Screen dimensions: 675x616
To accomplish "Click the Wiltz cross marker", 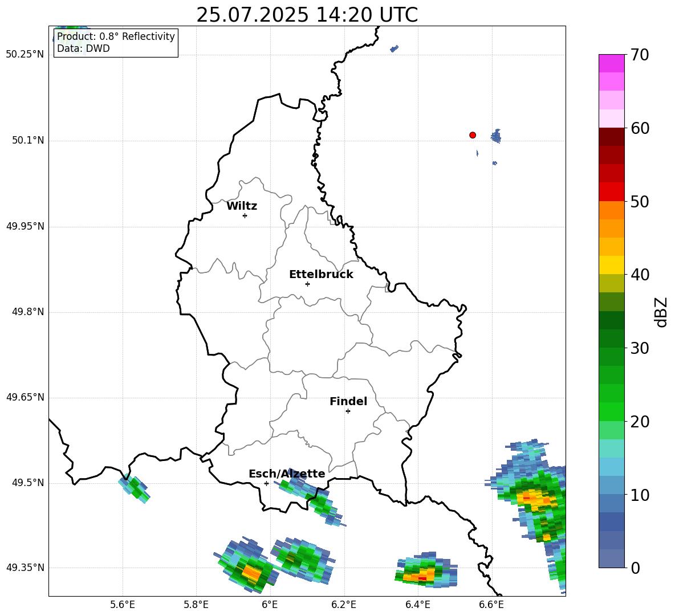I will [245, 215].
